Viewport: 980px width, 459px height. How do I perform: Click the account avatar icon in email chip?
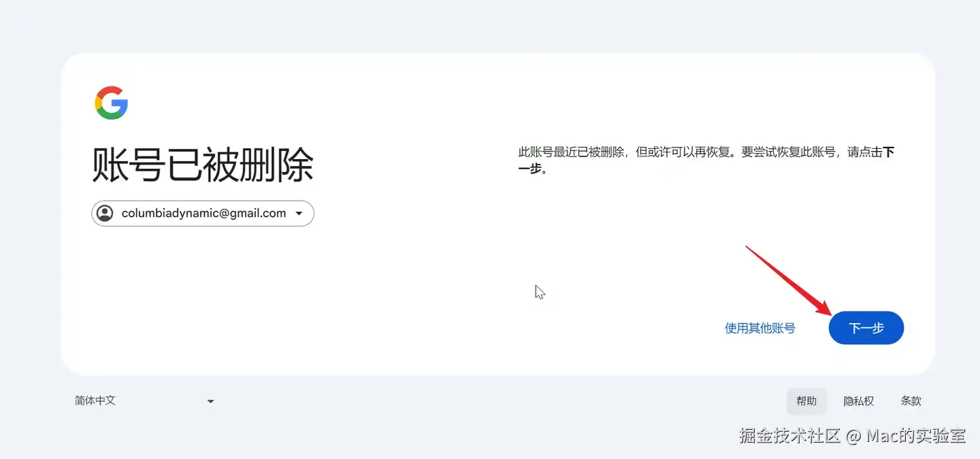[105, 214]
